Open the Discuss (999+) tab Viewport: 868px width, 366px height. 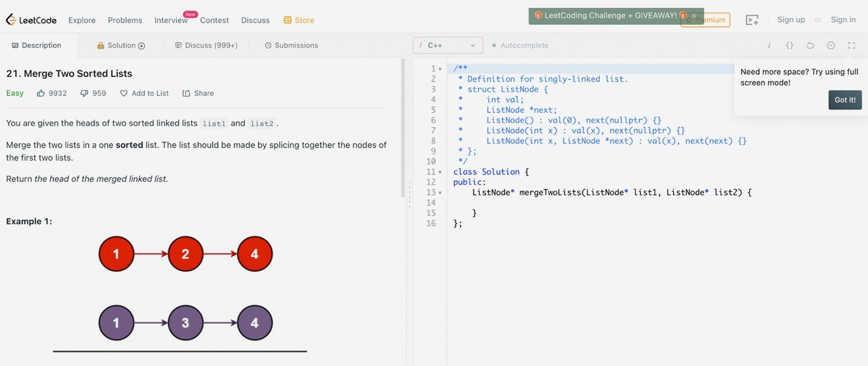(x=206, y=45)
